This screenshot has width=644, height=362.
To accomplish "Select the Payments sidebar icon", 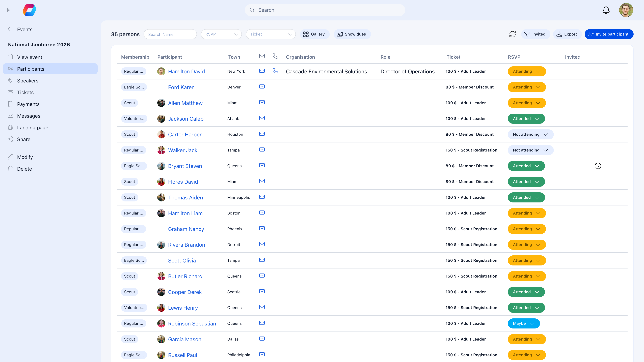I will (x=11, y=104).
